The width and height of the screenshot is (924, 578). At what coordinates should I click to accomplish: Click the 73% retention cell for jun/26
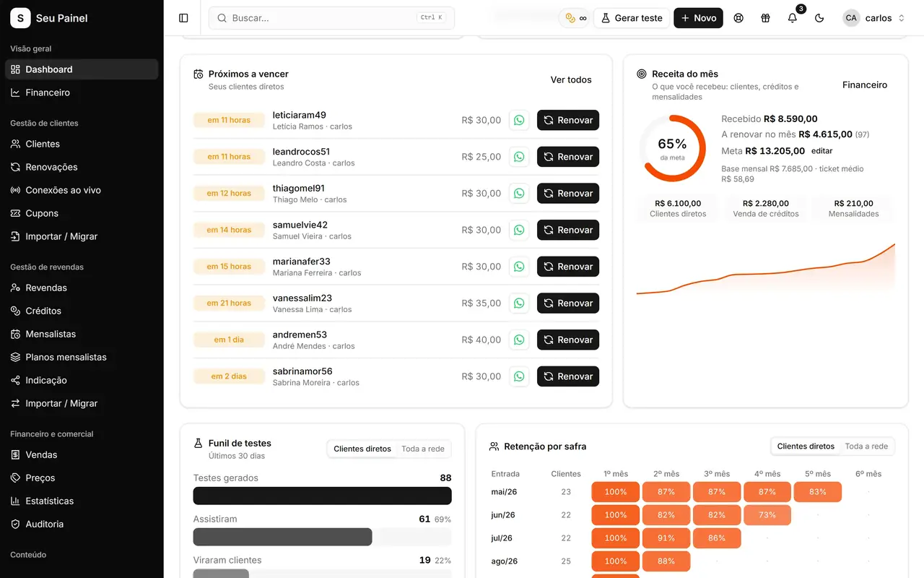tap(767, 515)
